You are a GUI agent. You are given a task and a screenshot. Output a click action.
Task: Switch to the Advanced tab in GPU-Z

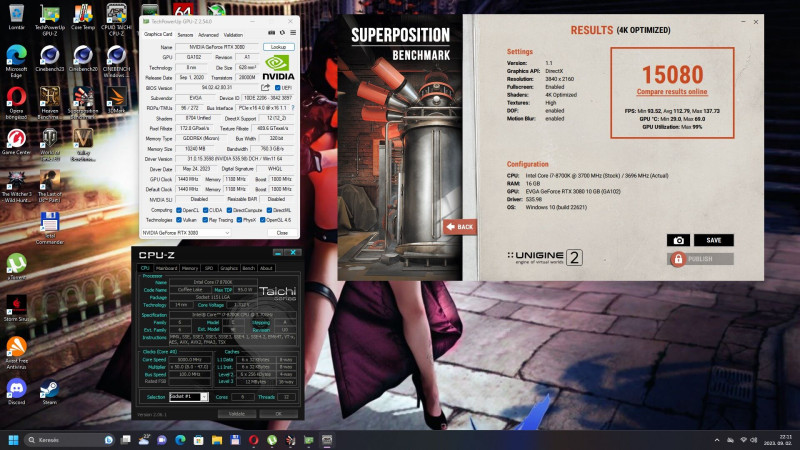pyautogui.click(x=208, y=35)
